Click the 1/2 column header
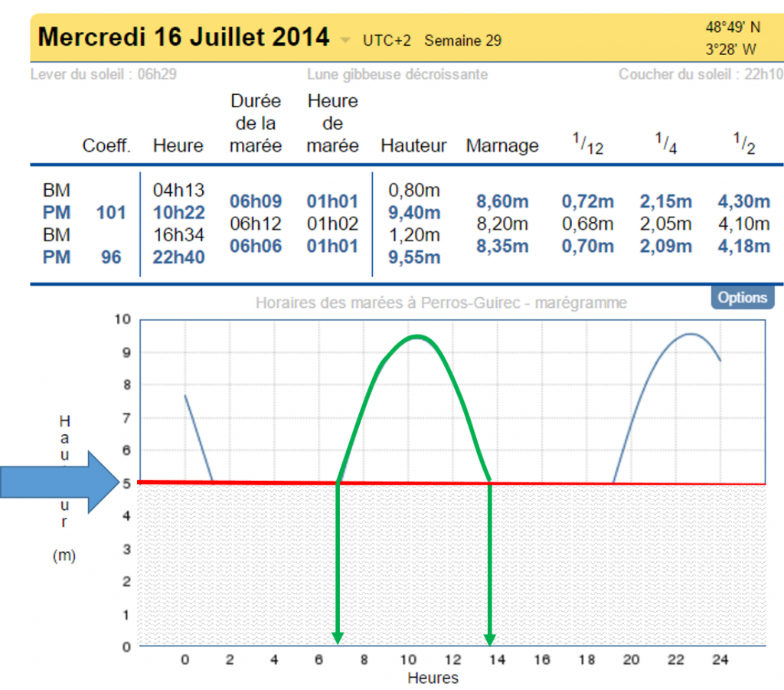 (x=744, y=143)
